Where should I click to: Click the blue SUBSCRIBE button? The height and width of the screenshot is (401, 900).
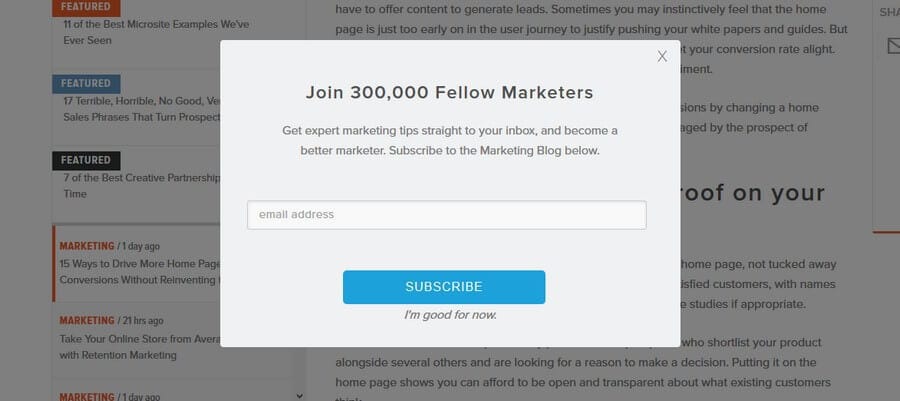[x=444, y=287]
